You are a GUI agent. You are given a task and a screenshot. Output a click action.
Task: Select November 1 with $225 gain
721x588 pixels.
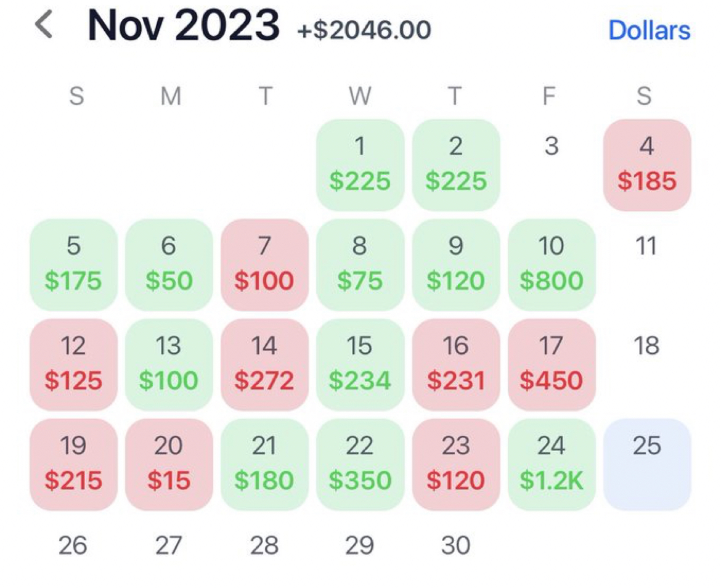coord(360,165)
